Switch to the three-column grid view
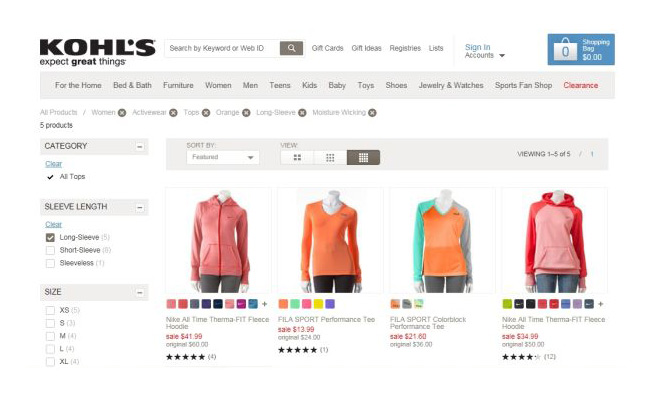The width and height of the screenshot is (652, 400). click(x=330, y=158)
